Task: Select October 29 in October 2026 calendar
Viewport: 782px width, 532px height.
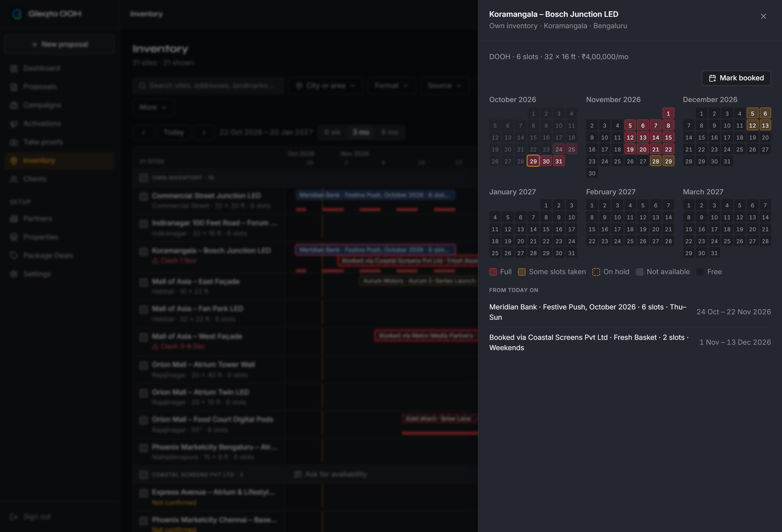Action: [533, 161]
